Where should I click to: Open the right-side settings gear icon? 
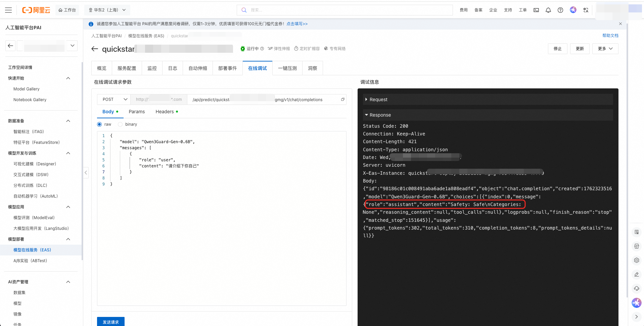[637, 260]
